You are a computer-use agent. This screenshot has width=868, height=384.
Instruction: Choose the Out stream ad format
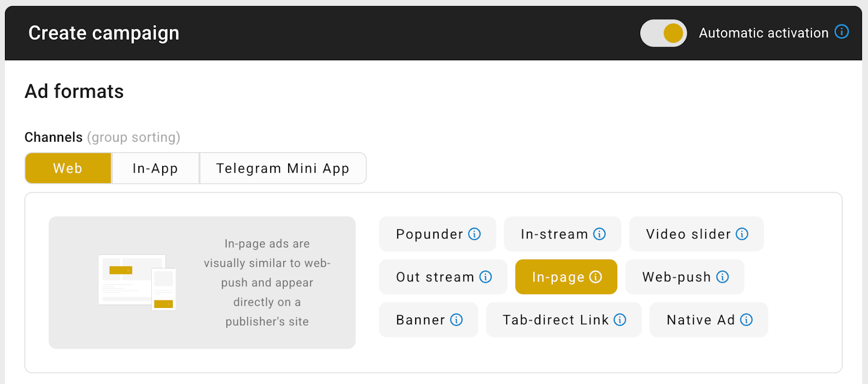tap(435, 277)
